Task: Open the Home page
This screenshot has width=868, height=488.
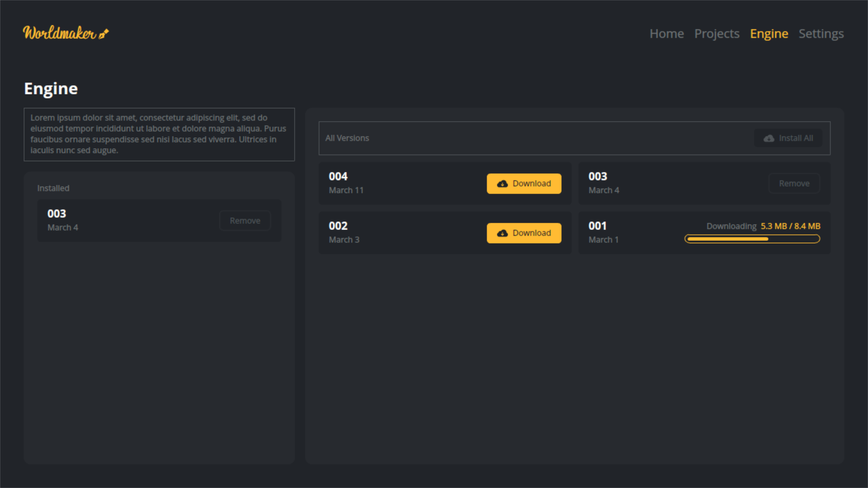Action: 666,33
